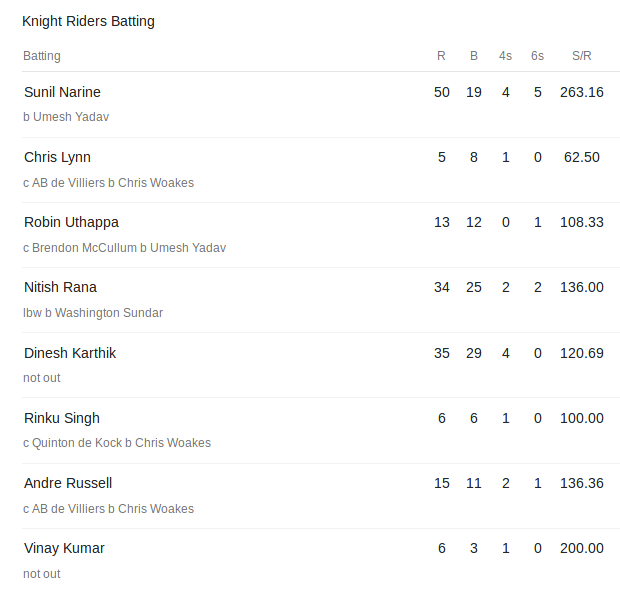Click the R runs column header
This screenshot has height=593, width=620.
441,56
